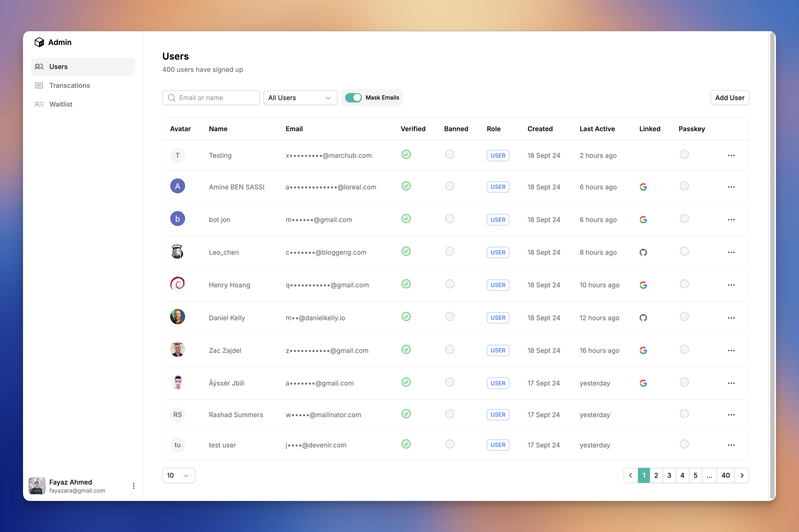Open Waitlist in the sidebar
The image size is (799, 532).
60,104
